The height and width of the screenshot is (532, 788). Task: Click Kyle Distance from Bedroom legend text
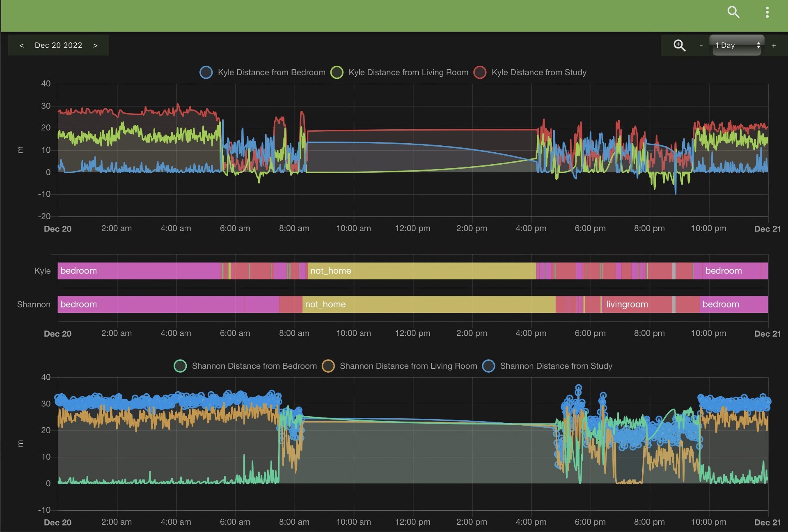(271, 73)
